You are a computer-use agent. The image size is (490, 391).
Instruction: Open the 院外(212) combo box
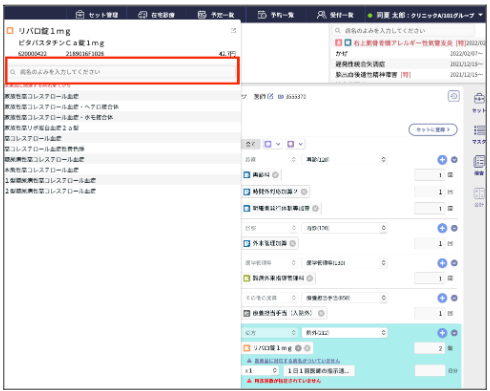tap(344, 333)
